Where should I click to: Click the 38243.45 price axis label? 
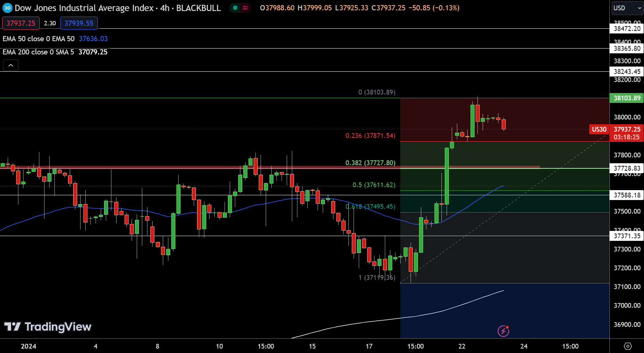point(627,72)
